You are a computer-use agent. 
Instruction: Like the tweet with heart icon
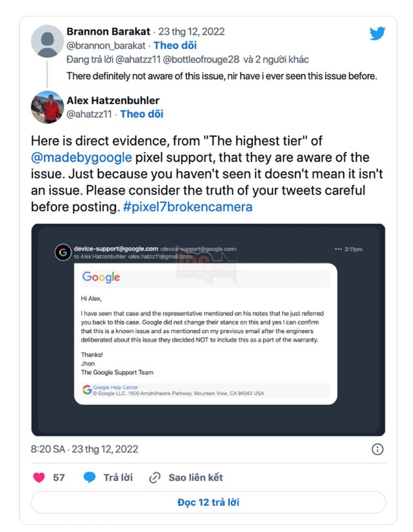tap(38, 478)
